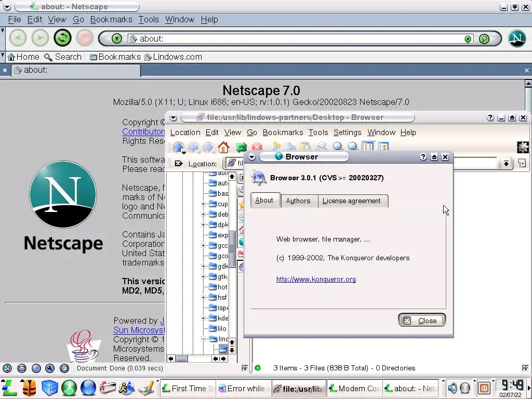Click the Print icon in Konqueror toolbar
The width and height of the screenshot is (532, 399).
coord(321,147)
